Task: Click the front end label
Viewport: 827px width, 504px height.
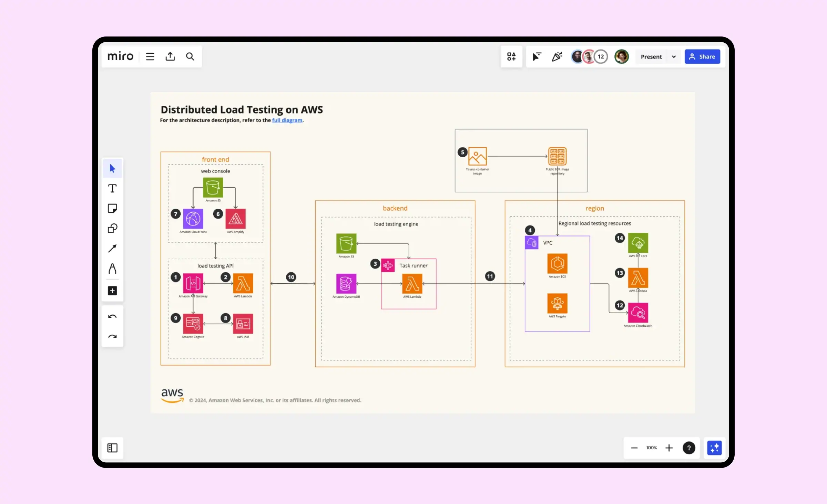Action: click(215, 159)
